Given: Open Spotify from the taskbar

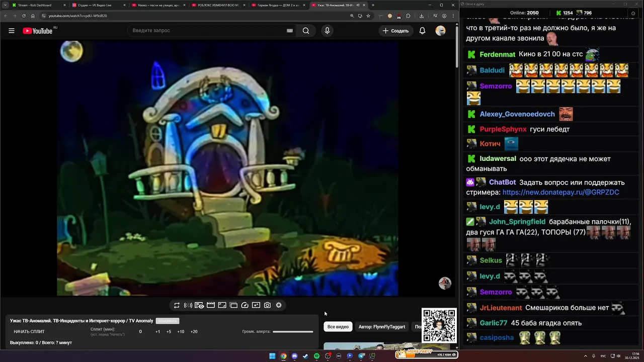Looking at the screenshot, I should [x=316, y=356].
